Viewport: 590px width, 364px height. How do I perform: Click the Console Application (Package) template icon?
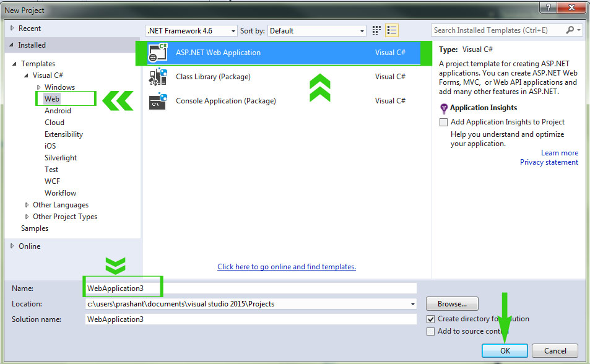coord(158,101)
